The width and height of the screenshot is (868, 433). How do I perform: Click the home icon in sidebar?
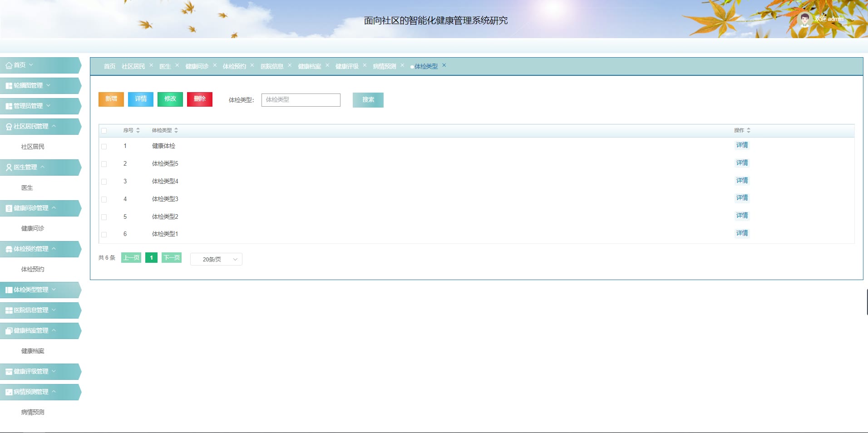tap(9, 65)
